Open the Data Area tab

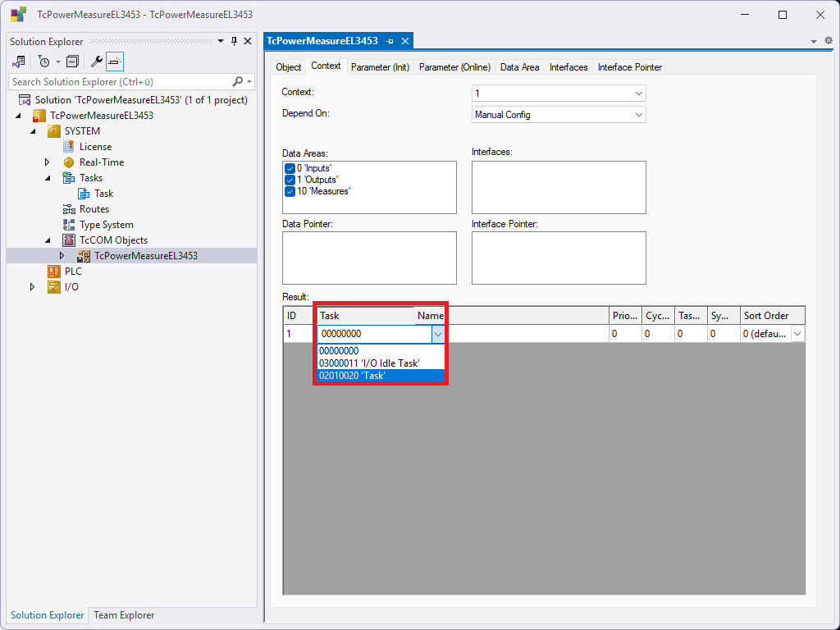[519, 67]
